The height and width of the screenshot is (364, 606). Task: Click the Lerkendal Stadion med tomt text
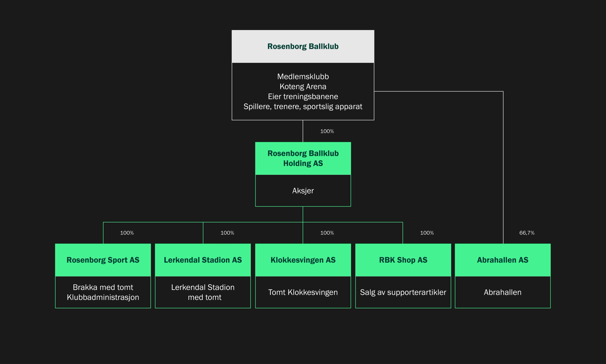(203, 292)
